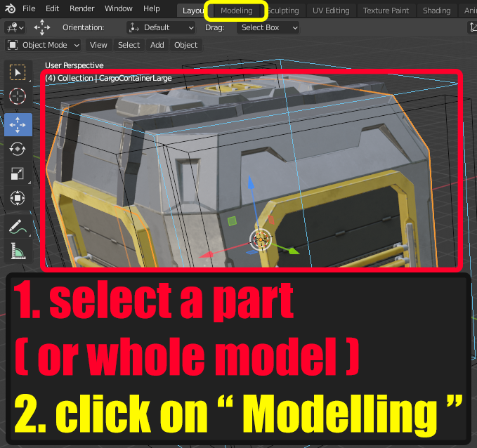Select the Cursor tool

pyautogui.click(x=18, y=96)
